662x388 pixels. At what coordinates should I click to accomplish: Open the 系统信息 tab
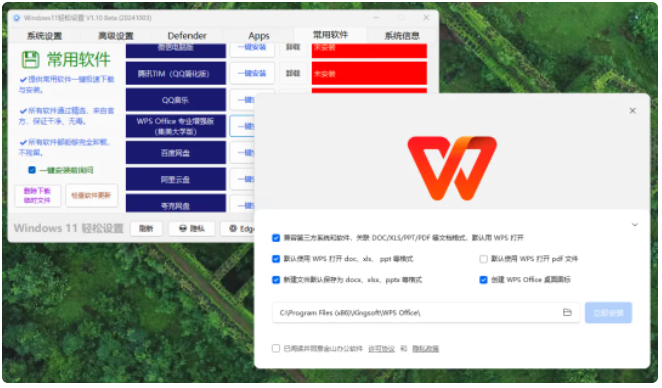(x=402, y=36)
